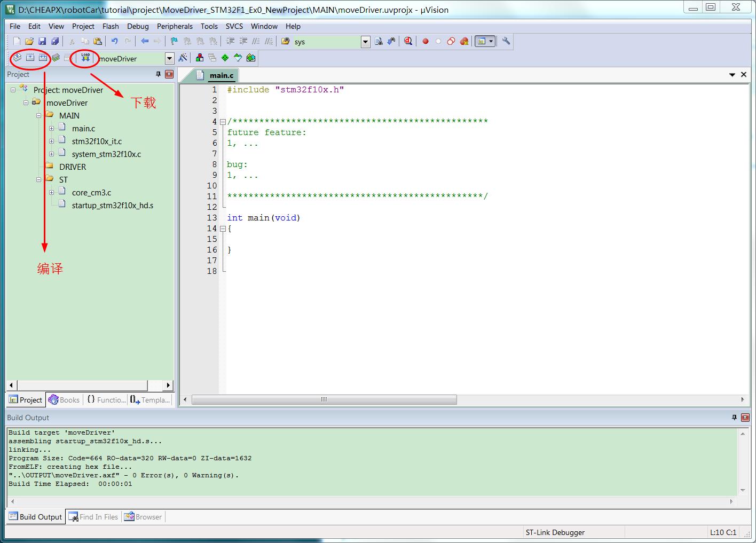The width and height of the screenshot is (756, 543).
Task: Open the moveDriver target dropdown
Action: click(x=169, y=58)
